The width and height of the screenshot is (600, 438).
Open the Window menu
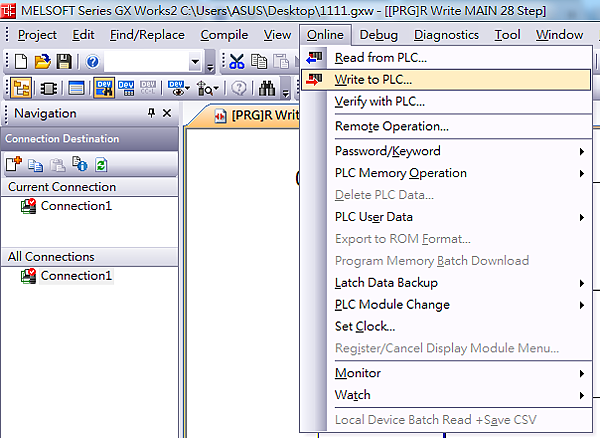559,35
